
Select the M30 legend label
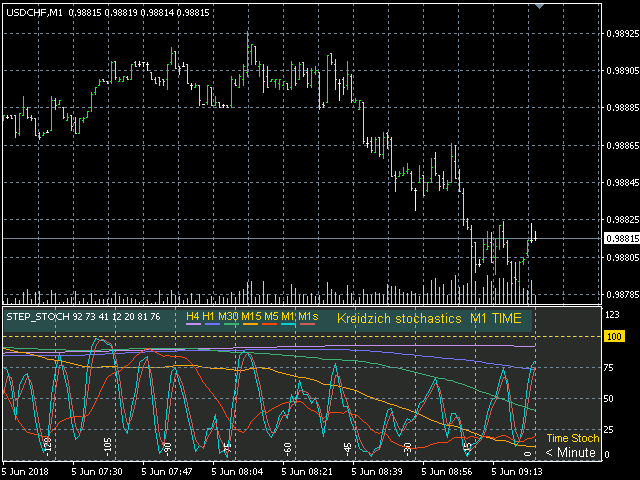click(x=229, y=317)
